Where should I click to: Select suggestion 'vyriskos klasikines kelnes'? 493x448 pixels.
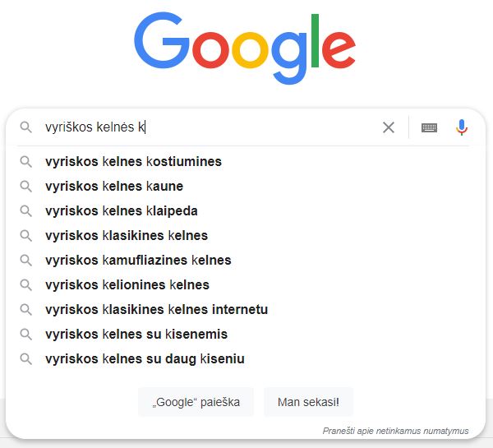pos(127,236)
